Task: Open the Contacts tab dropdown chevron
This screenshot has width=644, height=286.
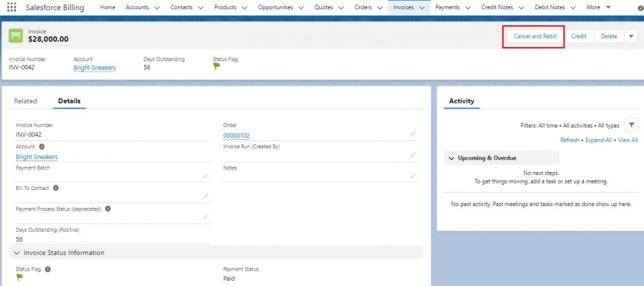Action: (200, 7)
